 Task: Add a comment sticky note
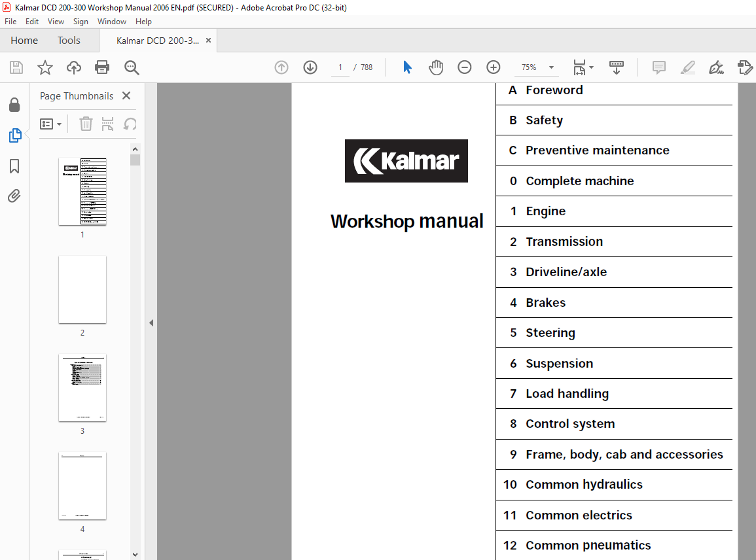(x=658, y=67)
